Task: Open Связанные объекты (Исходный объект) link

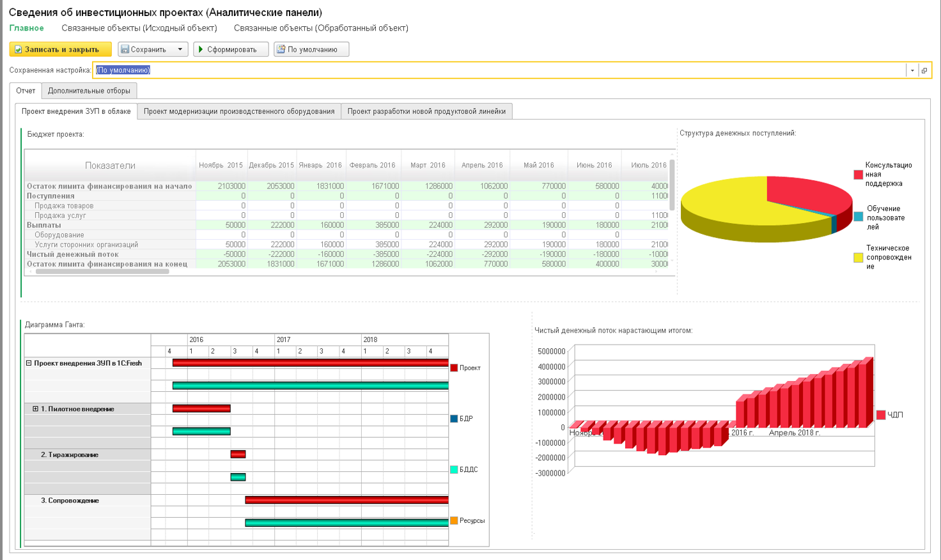Action: coord(139,28)
